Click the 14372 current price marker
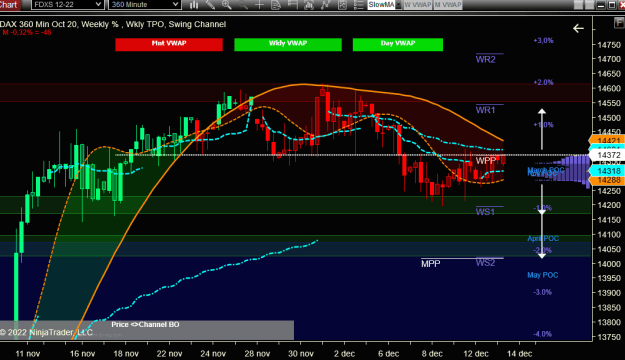 click(x=607, y=155)
